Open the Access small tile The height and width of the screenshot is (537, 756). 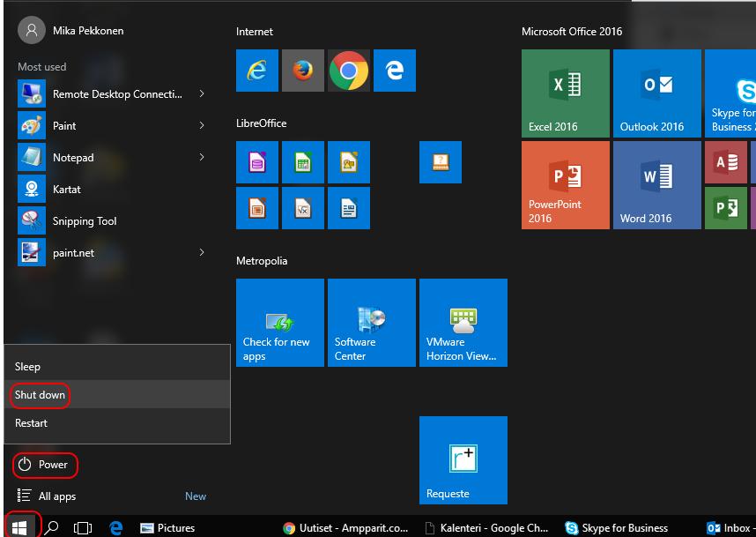(x=726, y=162)
